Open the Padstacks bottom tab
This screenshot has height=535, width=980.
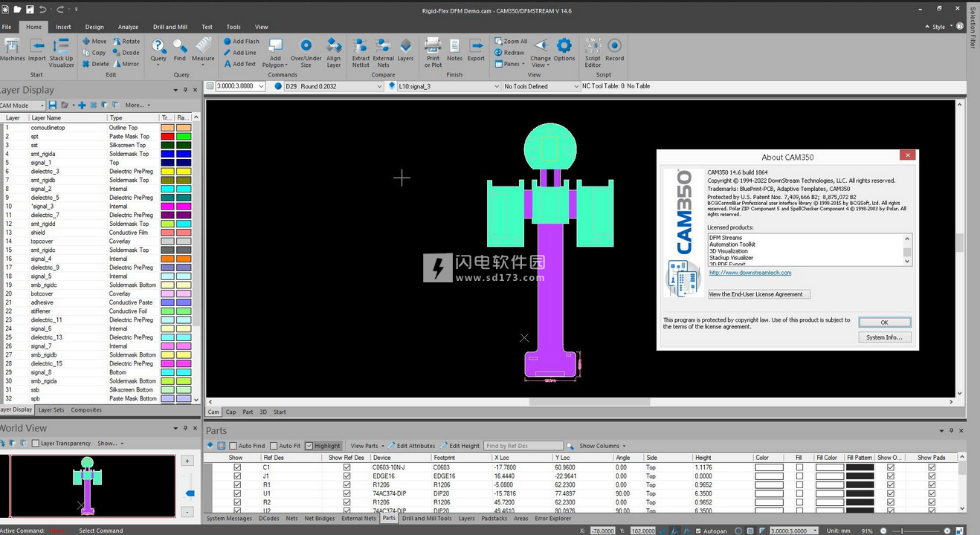pos(494,519)
